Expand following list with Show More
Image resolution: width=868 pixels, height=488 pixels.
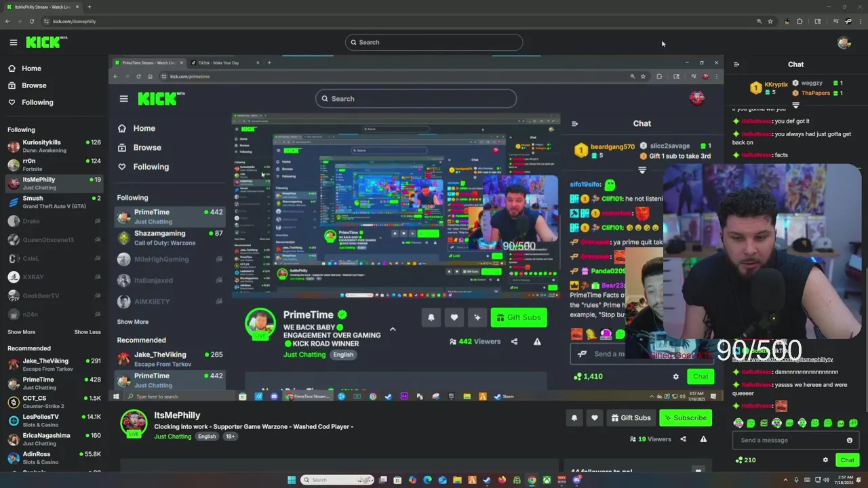pos(21,332)
